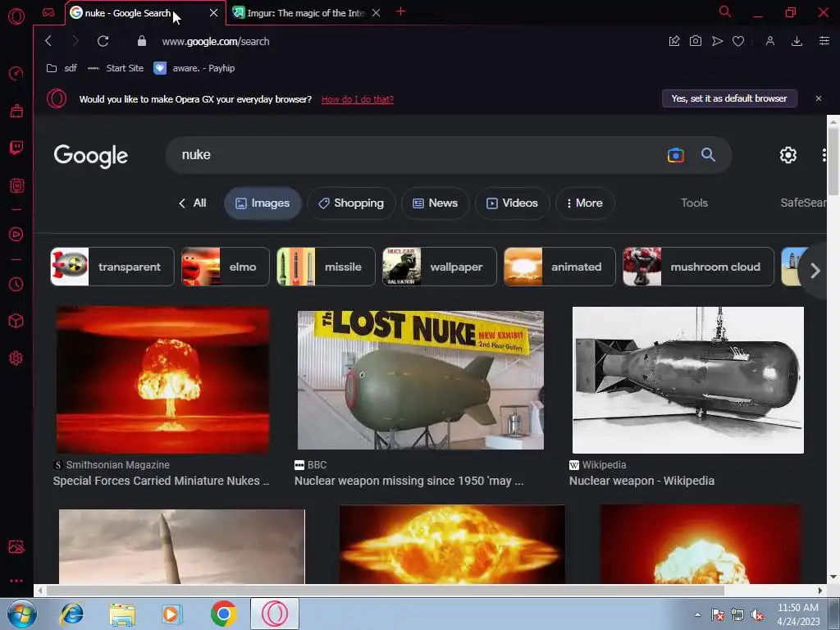Click the search-in-tabs magnifier icon
Viewport: 840px width, 630px height.
(725, 11)
